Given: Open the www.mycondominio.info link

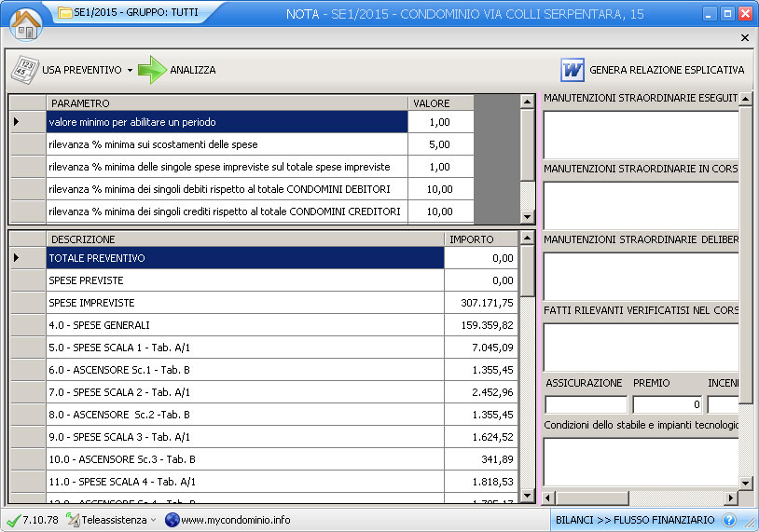Looking at the screenshot, I should point(235,520).
